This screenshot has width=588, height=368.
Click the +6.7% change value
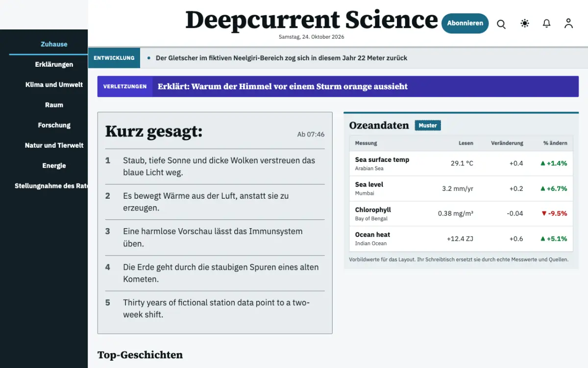554,188
